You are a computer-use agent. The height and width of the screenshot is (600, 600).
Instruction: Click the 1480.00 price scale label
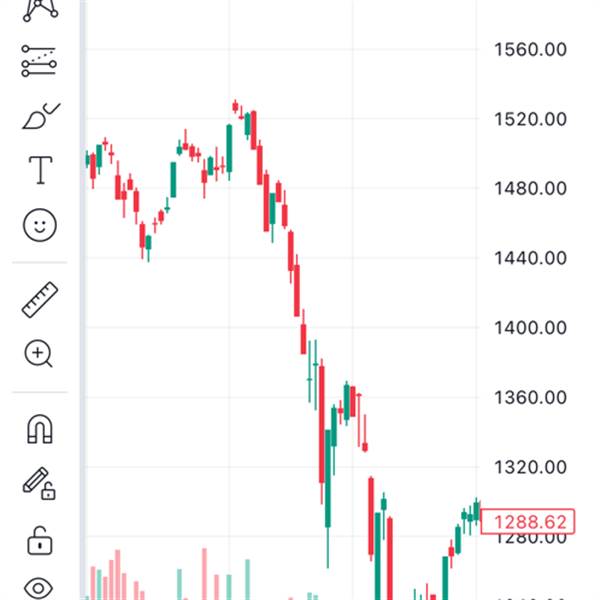pos(531,188)
